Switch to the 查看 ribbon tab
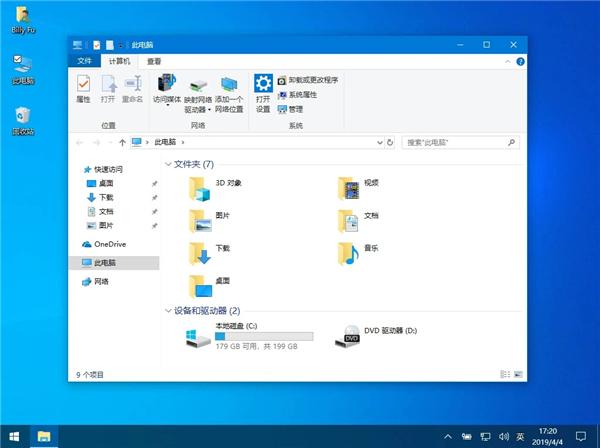Screen dimensions: 600x448 tap(153, 61)
